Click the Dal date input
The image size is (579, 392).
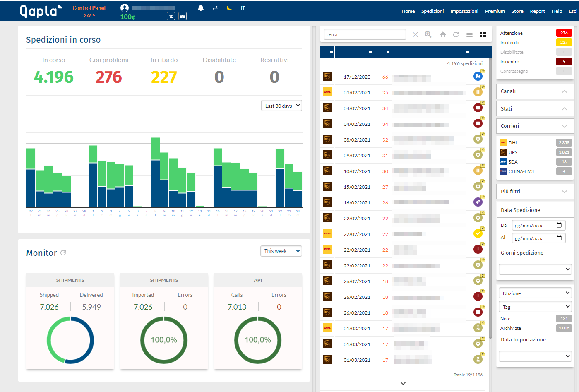(x=538, y=225)
